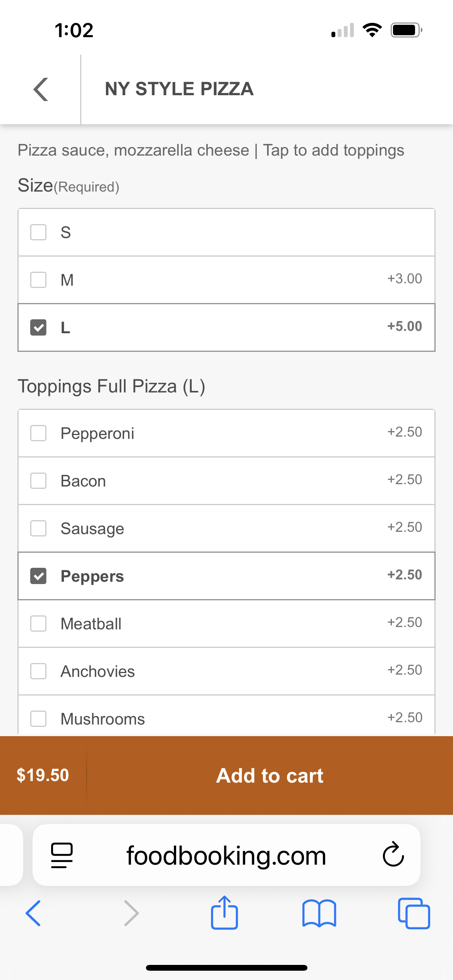Tick the Meatball topping checkbox
This screenshot has height=980, width=453.
(38, 624)
